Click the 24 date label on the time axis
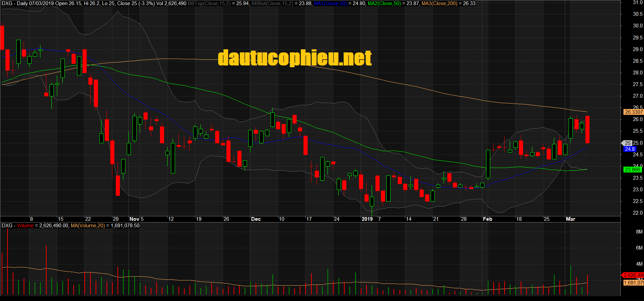This screenshot has height=301, width=644. [337, 219]
